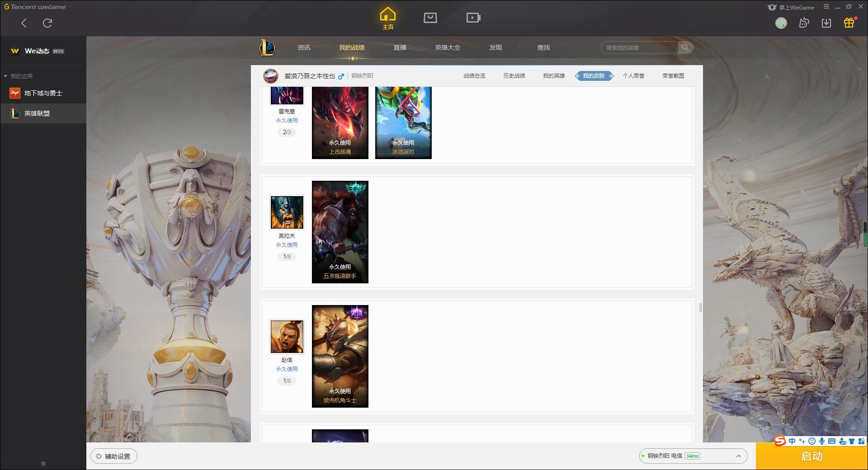Viewport: 868px width, 470px height.
Task: Open the download manager icon
Action: tap(826, 23)
